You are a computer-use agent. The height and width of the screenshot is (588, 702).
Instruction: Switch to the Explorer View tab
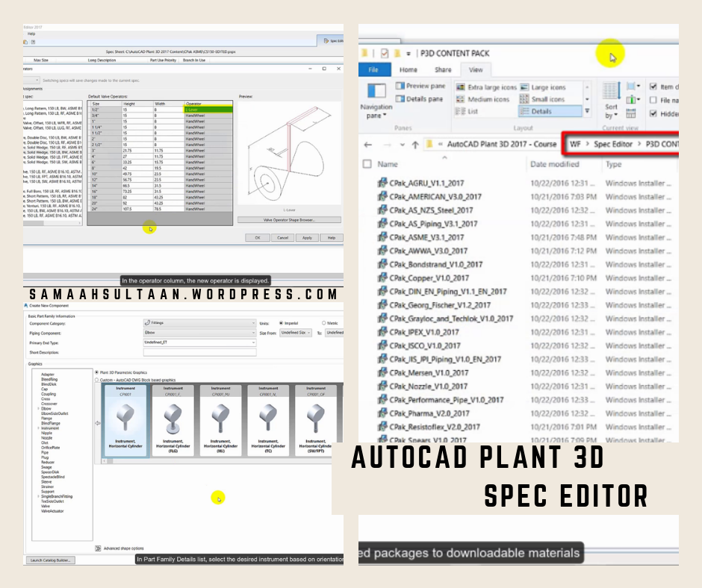pos(476,70)
